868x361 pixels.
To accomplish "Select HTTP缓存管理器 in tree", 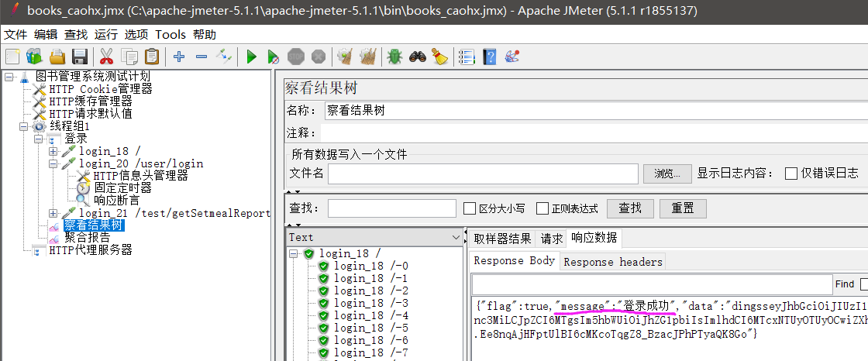I will tap(90, 101).
